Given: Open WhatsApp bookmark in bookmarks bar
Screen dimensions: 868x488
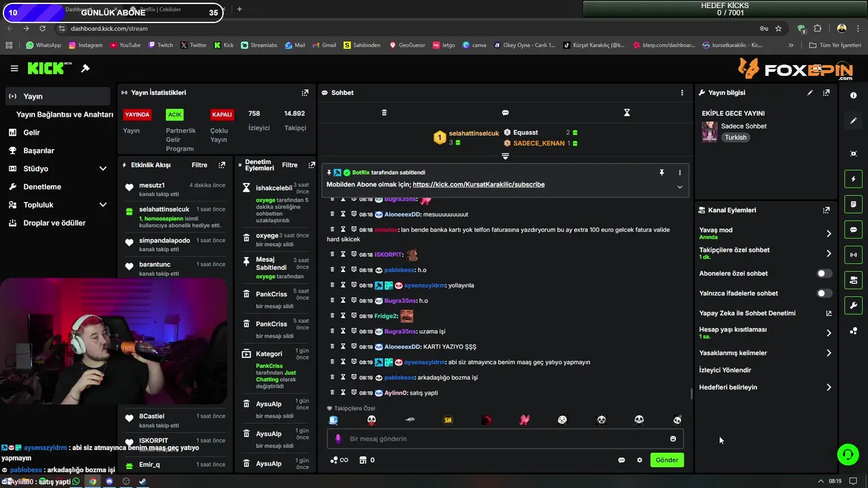Looking at the screenshot, I should point(43,45).
